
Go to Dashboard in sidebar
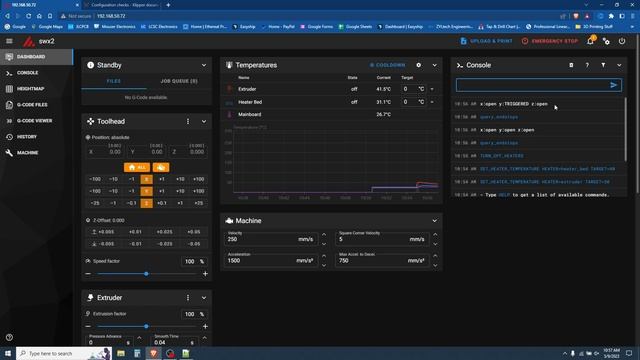[x=36, y=57]
